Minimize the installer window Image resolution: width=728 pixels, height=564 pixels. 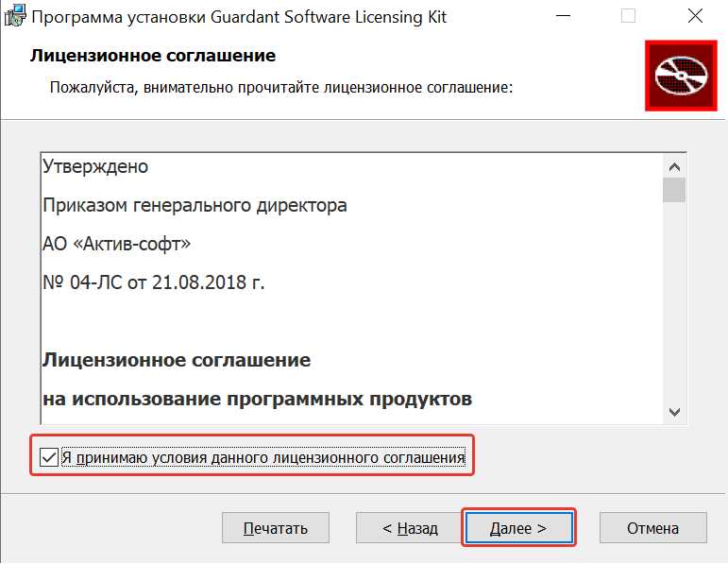point(562,17)
